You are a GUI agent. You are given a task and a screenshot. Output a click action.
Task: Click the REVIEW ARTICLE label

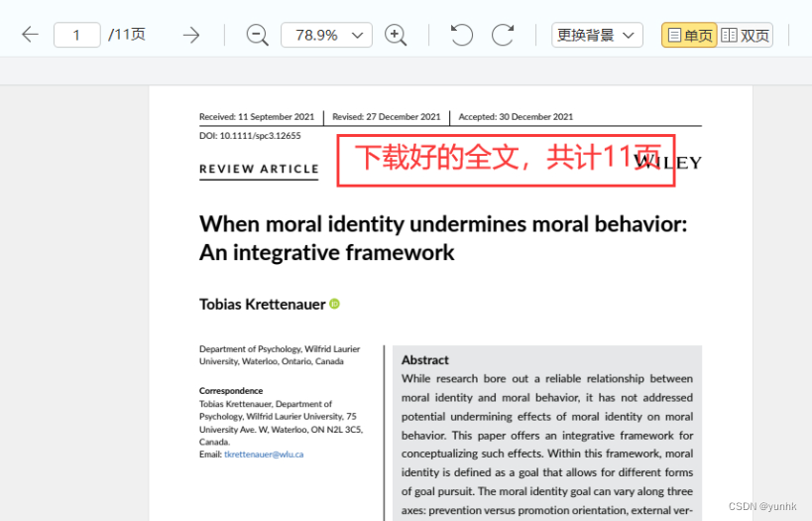pos(259,169)
